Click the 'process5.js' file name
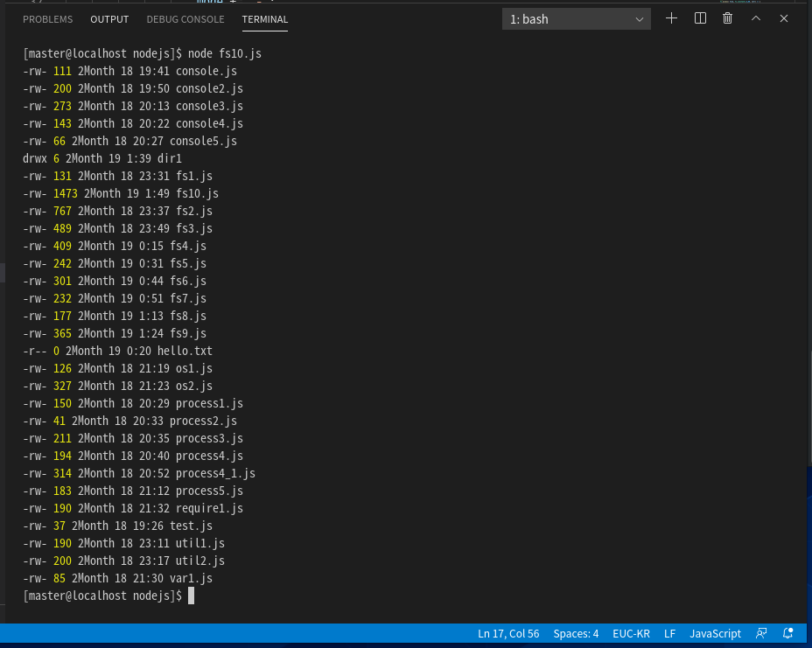This screenshot has height=648, width=812. tap(209, 491)
